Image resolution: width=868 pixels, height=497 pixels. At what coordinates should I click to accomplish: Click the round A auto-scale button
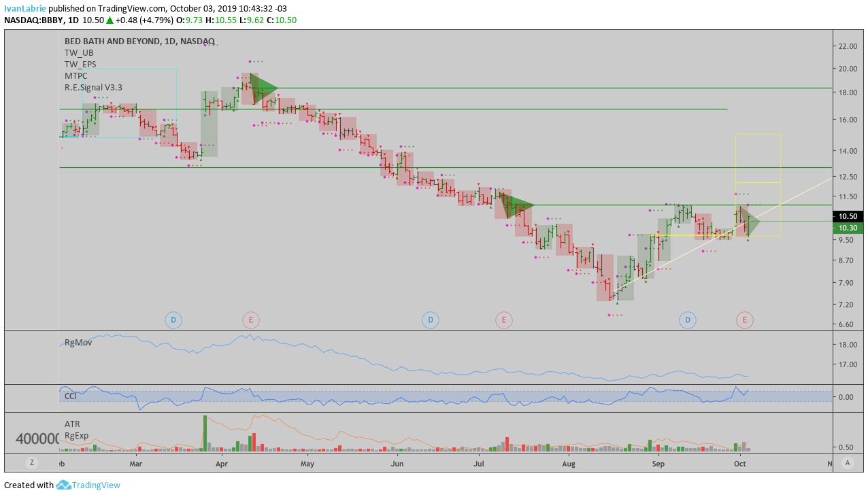pyautogui.click(x=847, y=462)
